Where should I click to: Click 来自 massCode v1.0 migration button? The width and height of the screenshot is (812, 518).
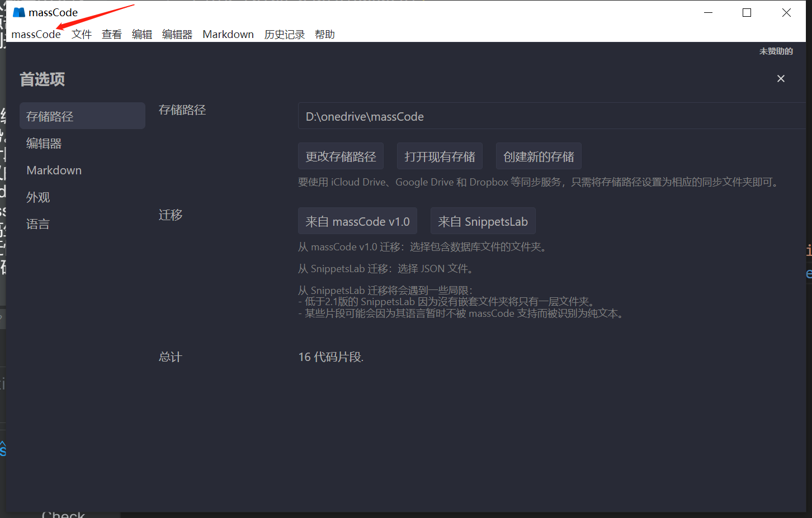[x=357, y=221]
